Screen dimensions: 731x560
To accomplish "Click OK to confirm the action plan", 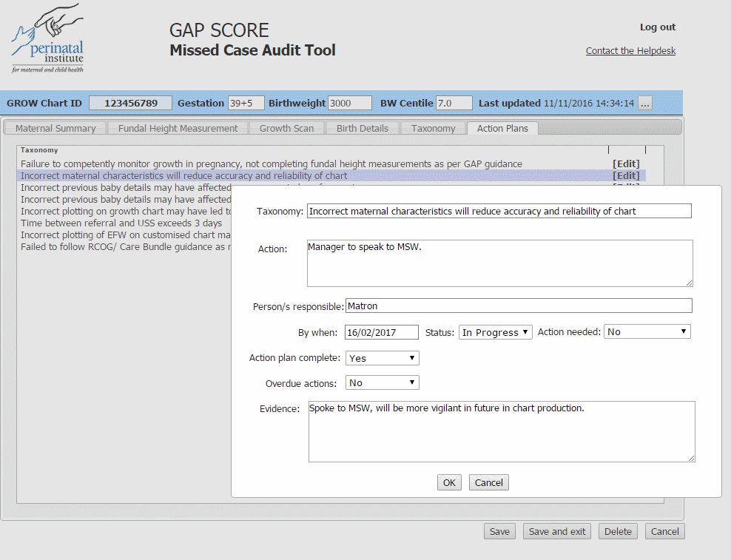I will click(x=448, y=482).
